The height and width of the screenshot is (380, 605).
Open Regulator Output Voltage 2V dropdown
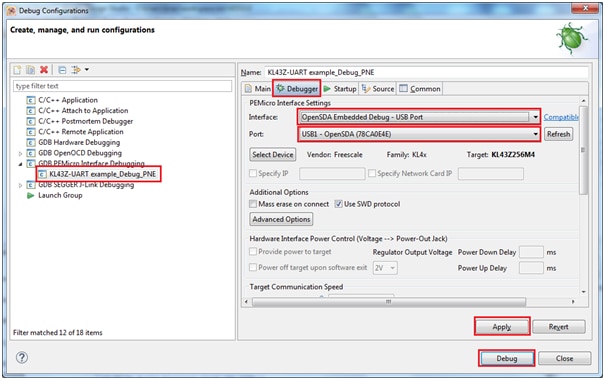(x=385, y=268)
